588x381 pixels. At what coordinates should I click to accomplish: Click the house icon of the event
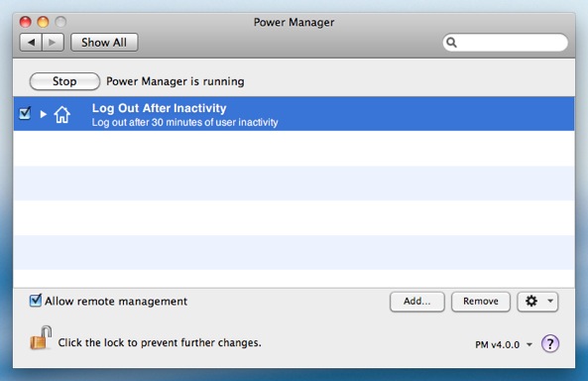(61, 114)
